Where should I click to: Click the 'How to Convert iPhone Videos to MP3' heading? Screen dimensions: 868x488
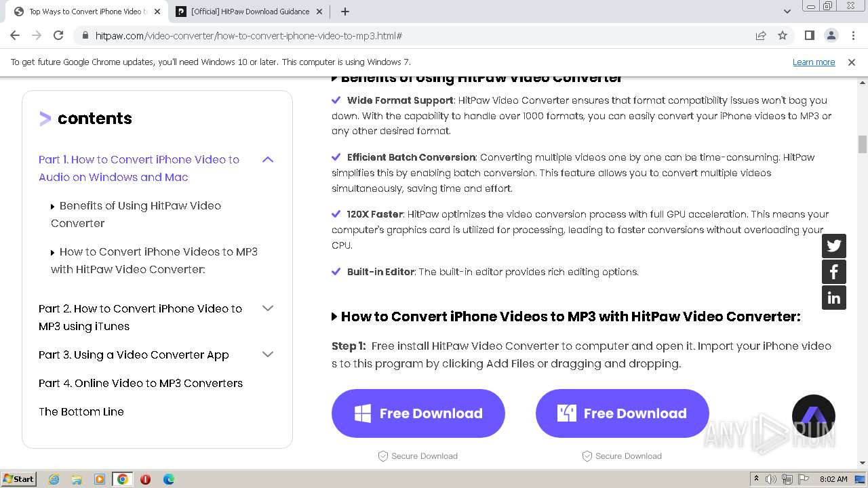(x=571, y=317)
